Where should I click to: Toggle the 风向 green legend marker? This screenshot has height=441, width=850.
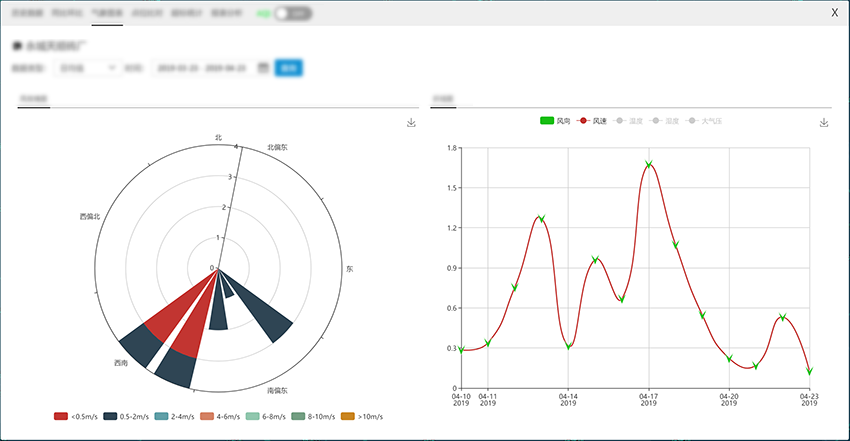[x=547, y=121]
